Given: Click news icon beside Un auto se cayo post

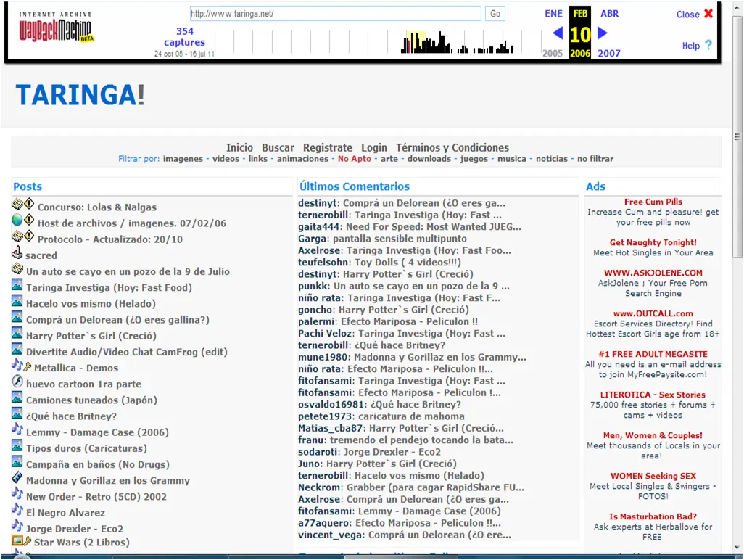Looking at the screenshot, I should [17, 268].
